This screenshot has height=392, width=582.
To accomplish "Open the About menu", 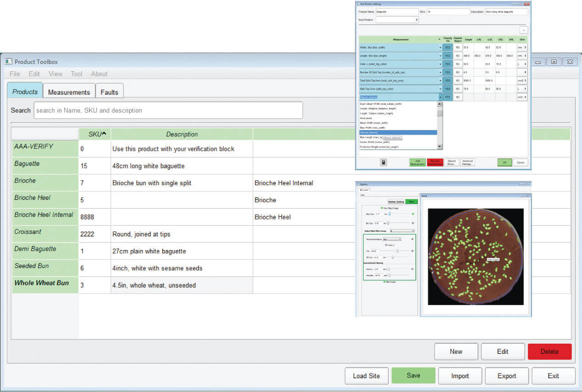I will coord(99,74).
